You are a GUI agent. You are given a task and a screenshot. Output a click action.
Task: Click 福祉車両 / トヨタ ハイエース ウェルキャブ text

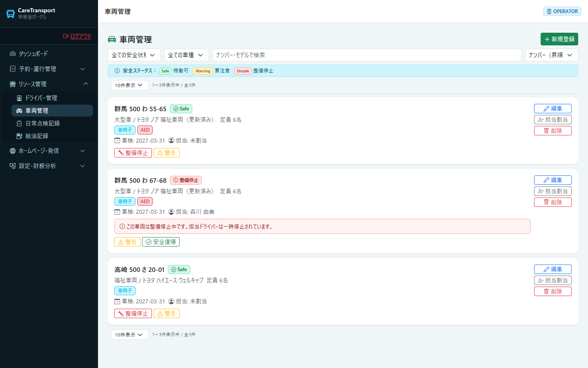(x=159, y=280)
